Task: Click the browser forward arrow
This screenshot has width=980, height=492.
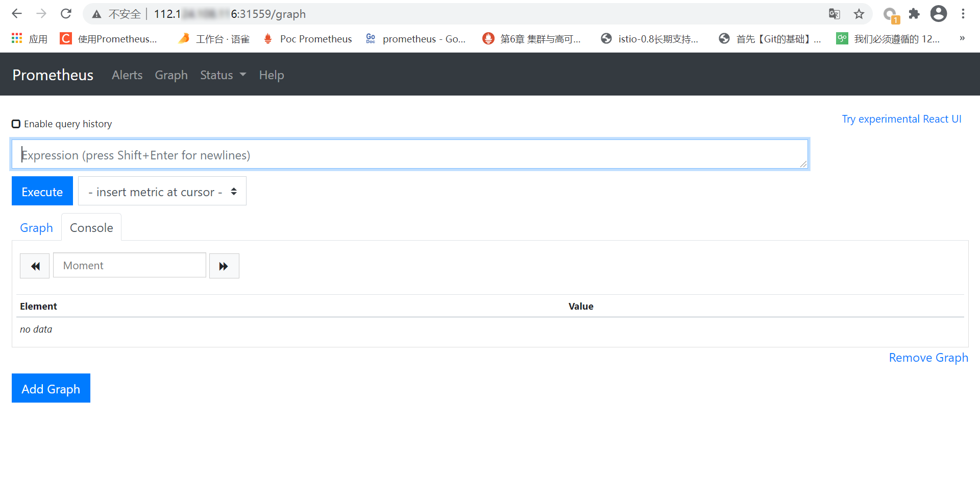Action: point(41,14)
